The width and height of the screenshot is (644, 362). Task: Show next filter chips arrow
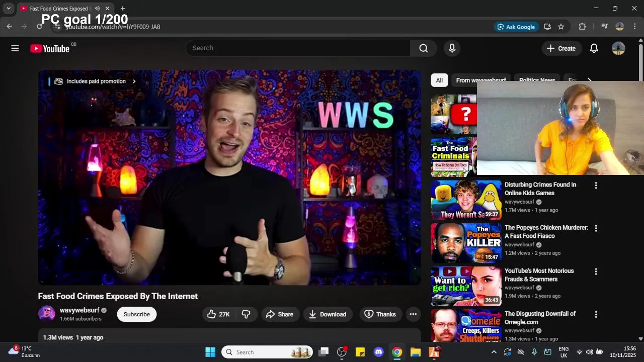click(x=589, y=80)
